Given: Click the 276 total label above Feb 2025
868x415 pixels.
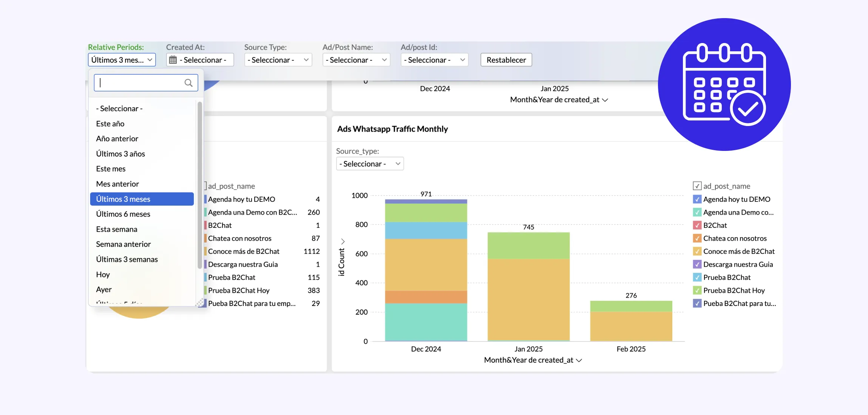Looking at the screenshot, I should 631,295.
